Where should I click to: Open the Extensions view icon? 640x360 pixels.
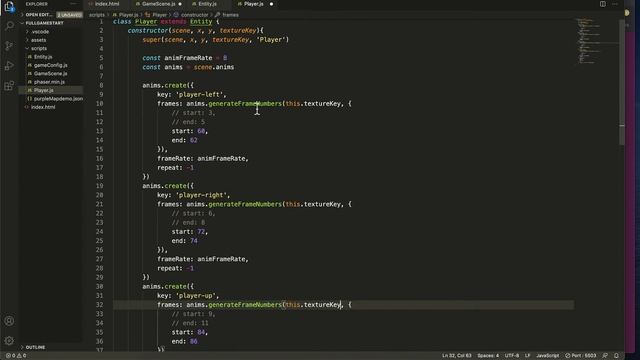click(9, 86)
